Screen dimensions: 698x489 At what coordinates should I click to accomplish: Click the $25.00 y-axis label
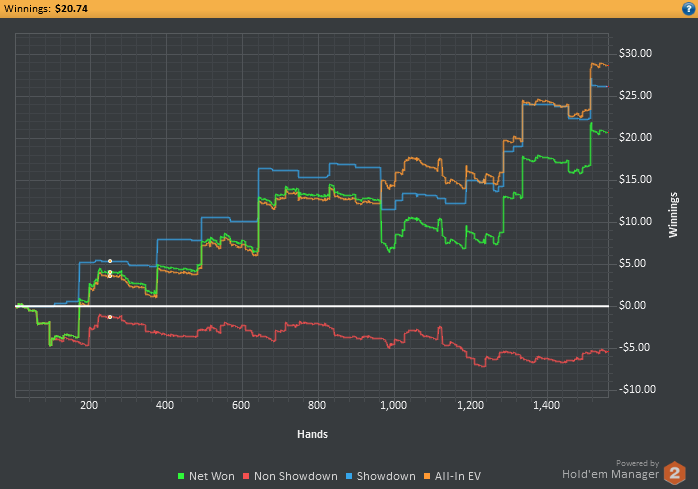[635, 95]
